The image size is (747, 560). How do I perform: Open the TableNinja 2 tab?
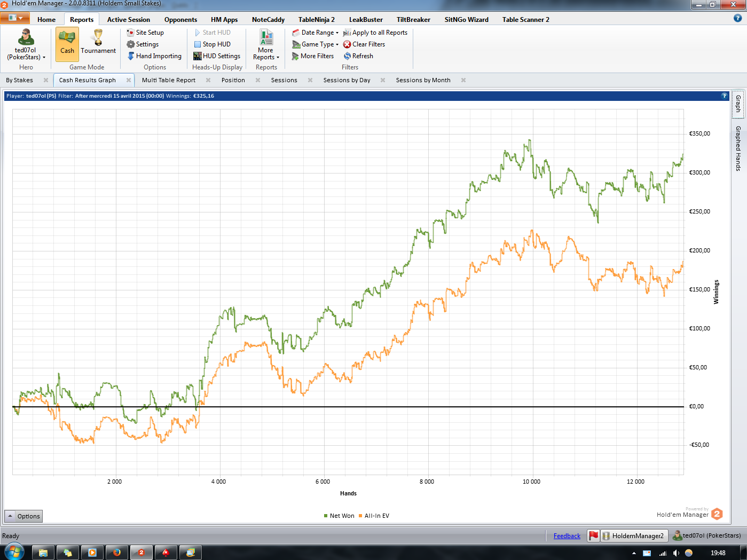click(317, 20)
